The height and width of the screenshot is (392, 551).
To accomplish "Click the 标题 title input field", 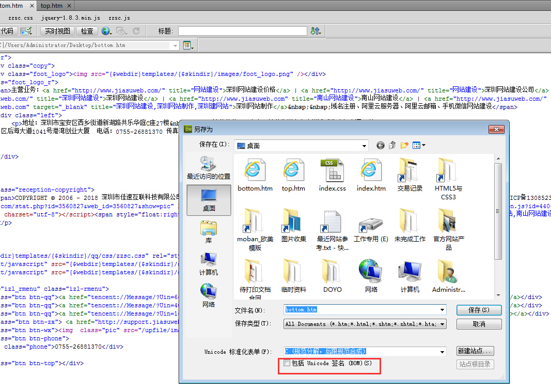I will (x=243, y=32).
